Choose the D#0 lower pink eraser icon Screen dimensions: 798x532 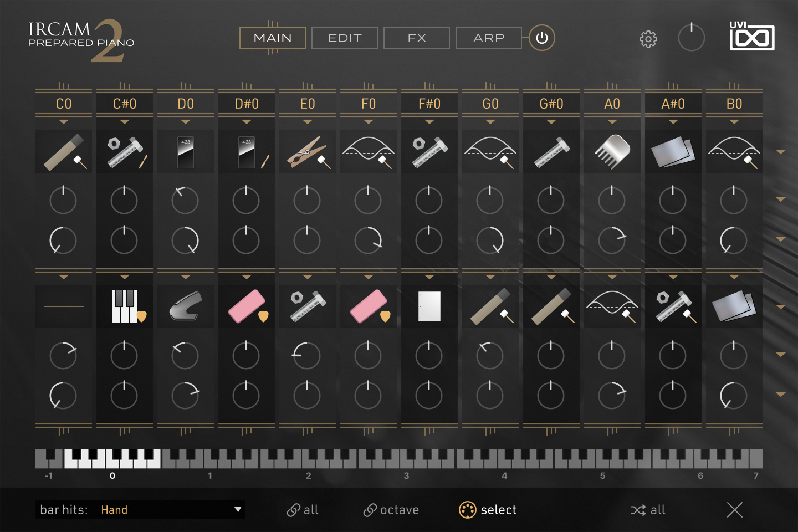247,306
